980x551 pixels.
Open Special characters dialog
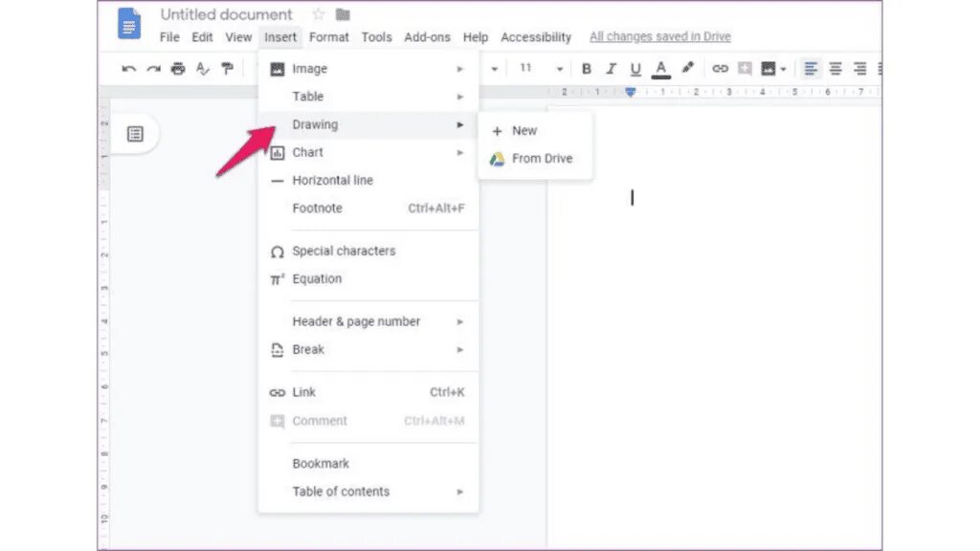point(368,252)
